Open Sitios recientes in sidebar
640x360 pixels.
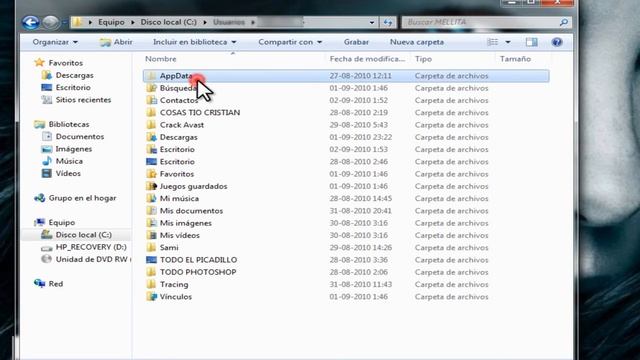tap(83, 100)
